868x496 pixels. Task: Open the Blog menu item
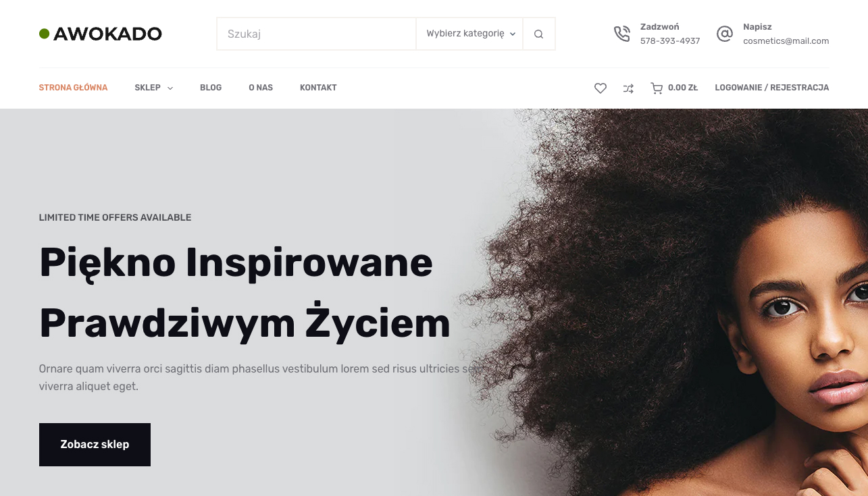click(211, 88)
